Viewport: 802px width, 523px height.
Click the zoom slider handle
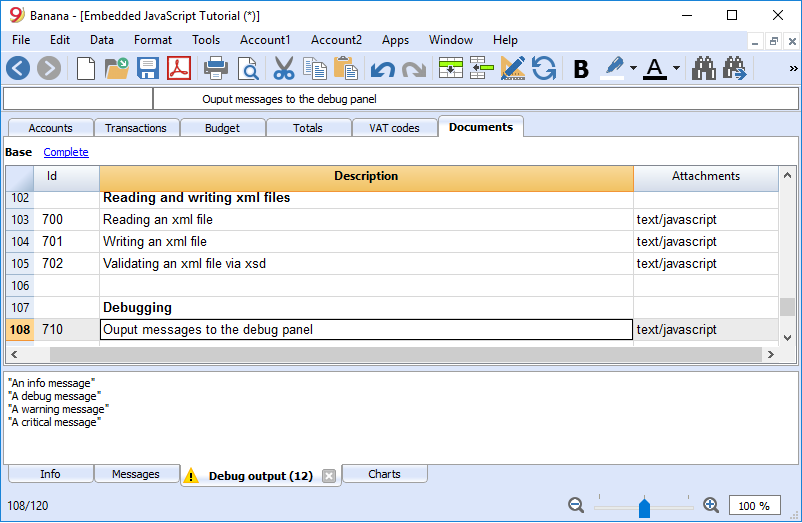click(644, 508)
